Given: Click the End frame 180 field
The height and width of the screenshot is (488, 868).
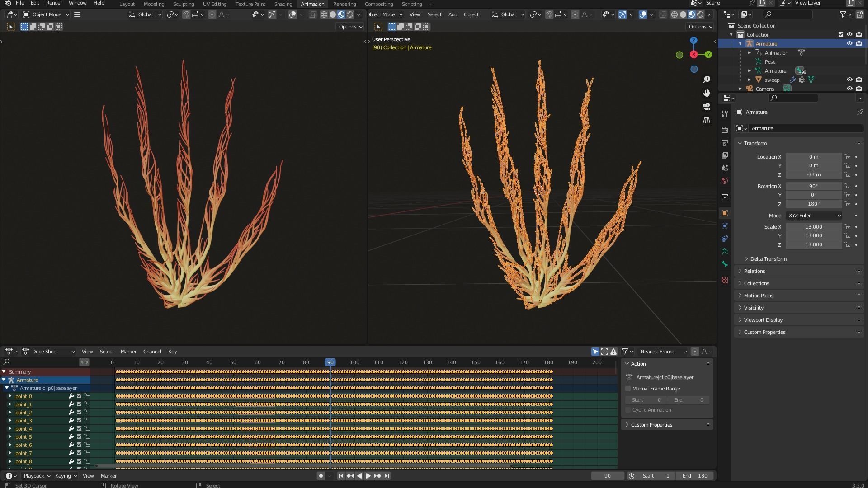Looking at the screenshot, I should pos(695,476).
